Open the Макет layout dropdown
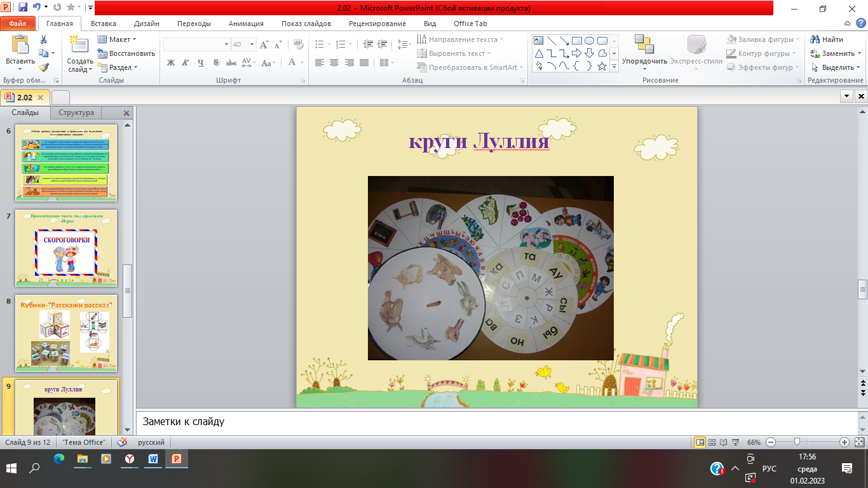The height and width of the screenshot is (488, 868). 117,39
